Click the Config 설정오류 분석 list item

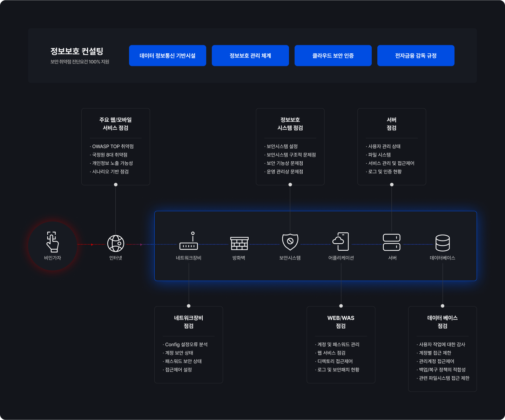click(x=186, y=345)
